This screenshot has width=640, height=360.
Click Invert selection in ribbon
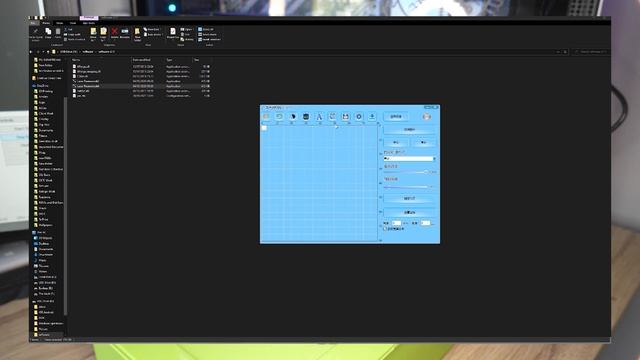[x=209, y=39]
